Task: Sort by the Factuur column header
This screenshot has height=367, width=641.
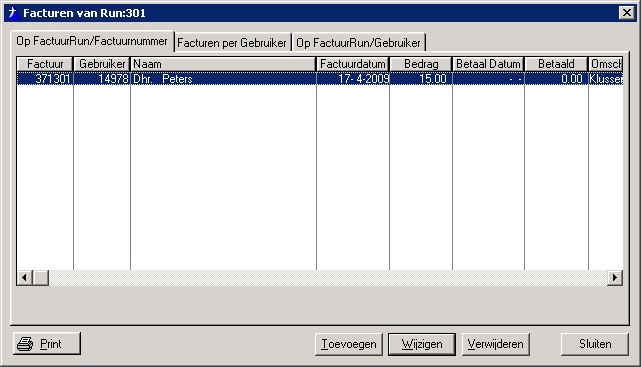Action: click(45, 64)
